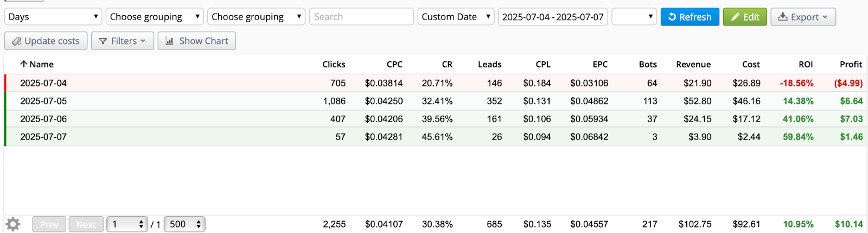Open the Export dropdown menu

coord(803,17)
